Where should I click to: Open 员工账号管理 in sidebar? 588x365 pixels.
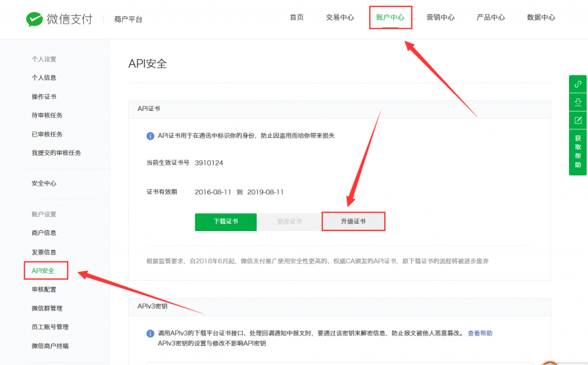point(50,327)
